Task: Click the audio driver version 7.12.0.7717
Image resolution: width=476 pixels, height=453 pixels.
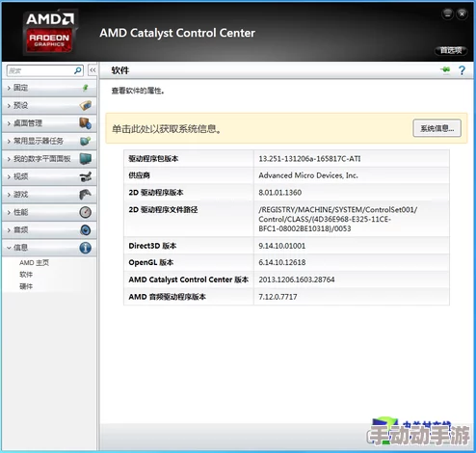Action: tap(278, 297)
